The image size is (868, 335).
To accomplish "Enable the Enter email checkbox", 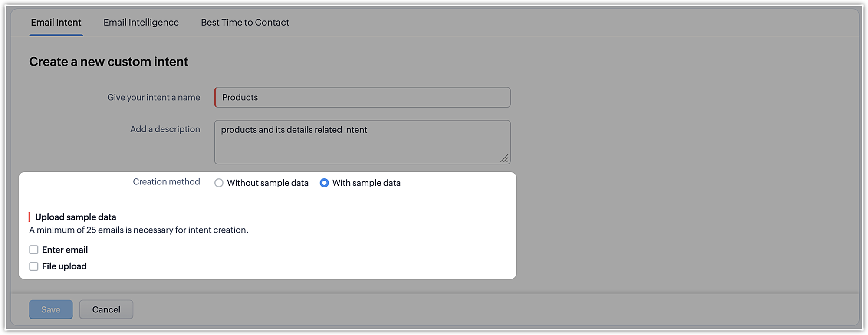I will click(34, 250).
